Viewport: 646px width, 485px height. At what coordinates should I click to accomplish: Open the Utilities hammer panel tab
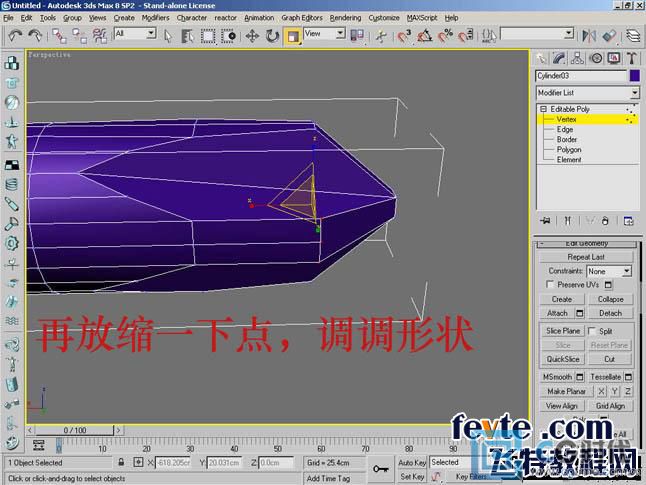(x=632, y=59)
